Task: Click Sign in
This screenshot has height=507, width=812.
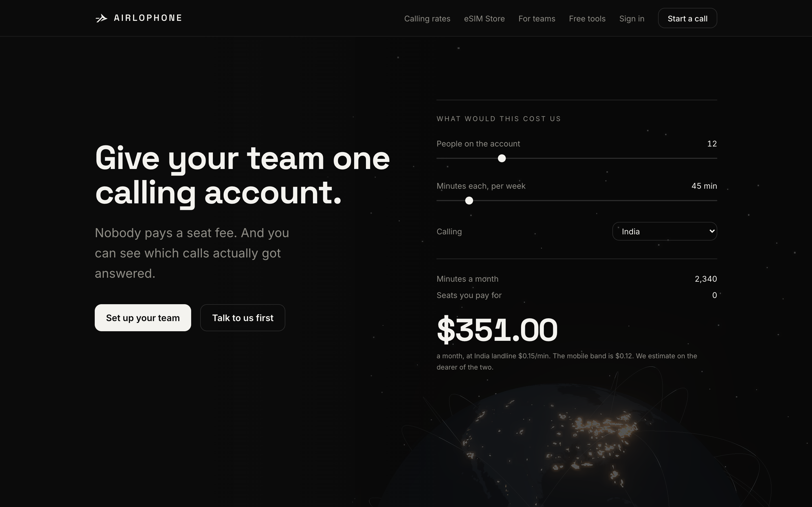Action: click(x=632, y=18)
